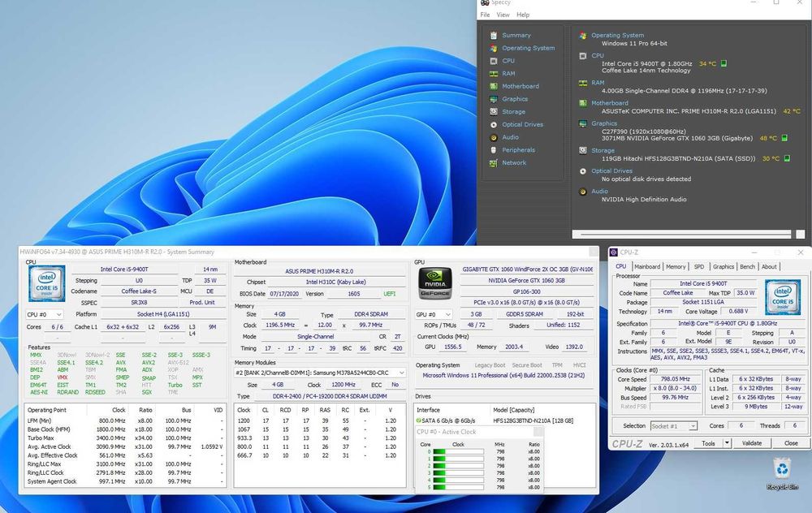The height and width of the screenshot is (513, 812).
Task: Click the Core Speed 798.05 MHz field in CPU-Z
Action: (x=676, y=379)
